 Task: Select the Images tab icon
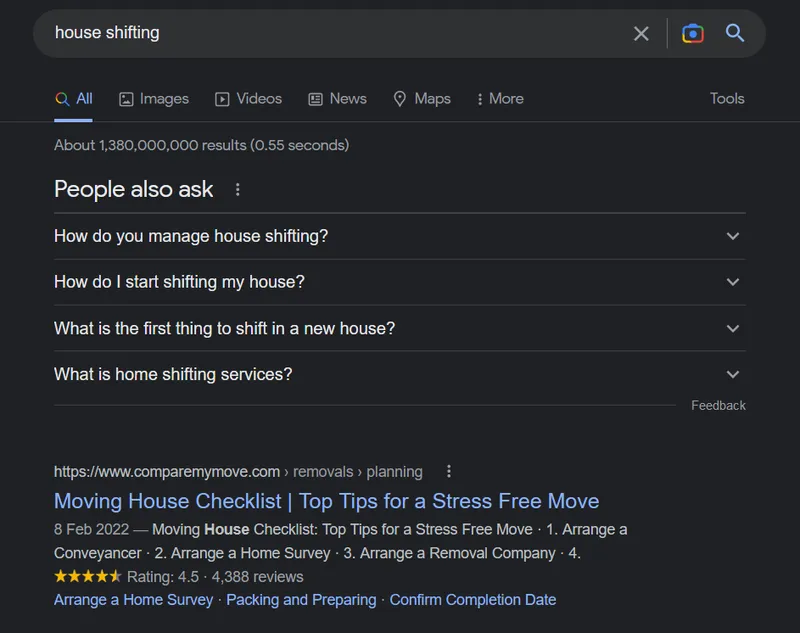click(126, 98)
